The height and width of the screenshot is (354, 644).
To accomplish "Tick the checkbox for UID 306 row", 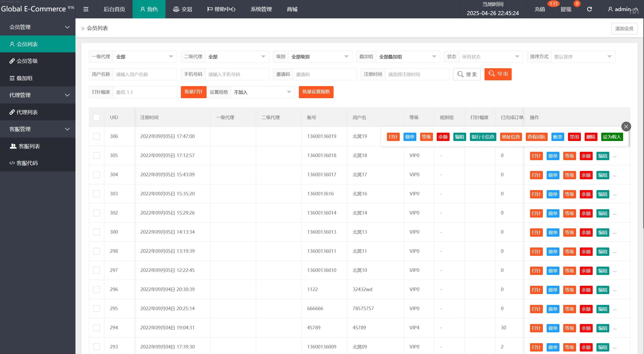I will click(96, 136).
